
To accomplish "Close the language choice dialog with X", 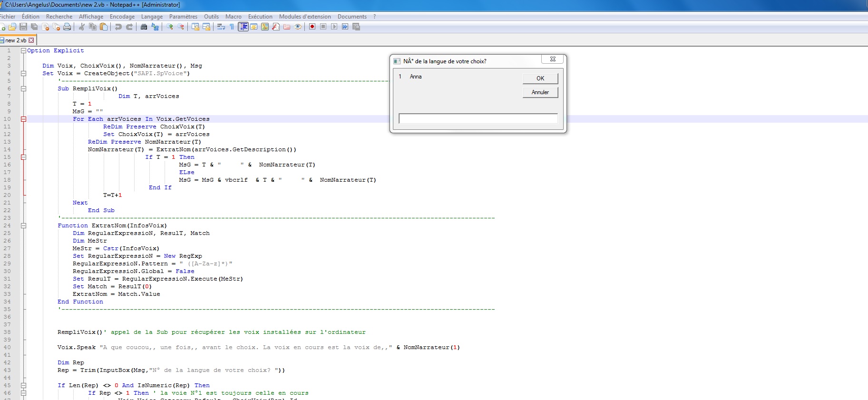I will click(x=553, y=59).
